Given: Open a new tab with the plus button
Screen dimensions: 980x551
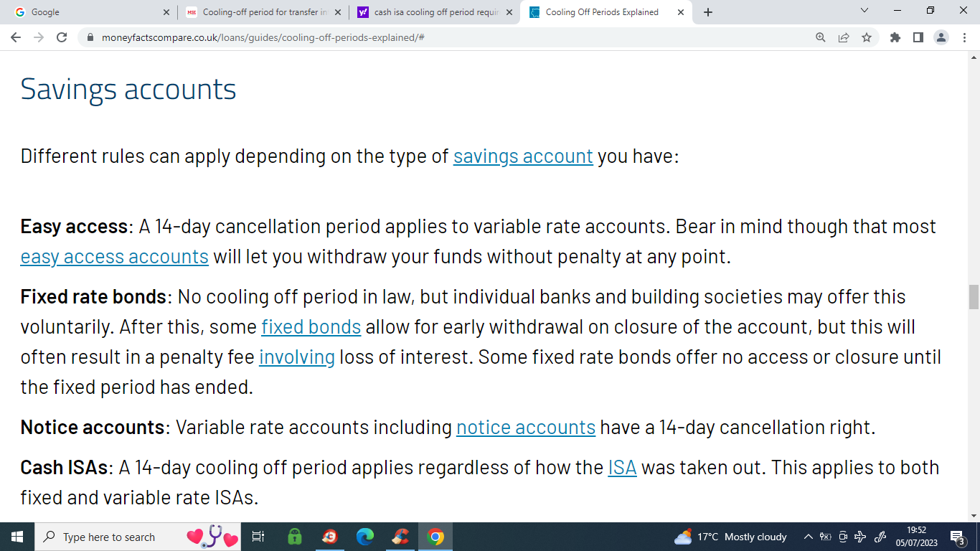Looking at the screenshot, I should pyautogui.click(x=707, y=11).
